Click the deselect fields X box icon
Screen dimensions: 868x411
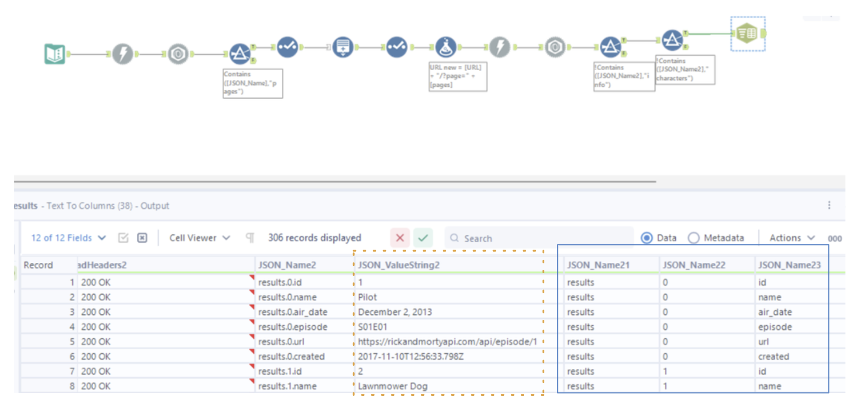[x=142, y=238]
